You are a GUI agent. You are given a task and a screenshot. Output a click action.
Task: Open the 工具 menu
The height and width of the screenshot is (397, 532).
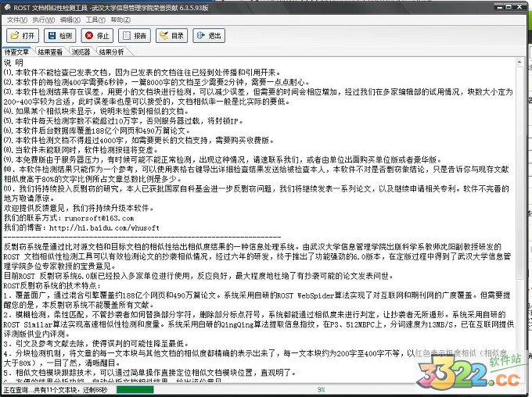(95, 20)
